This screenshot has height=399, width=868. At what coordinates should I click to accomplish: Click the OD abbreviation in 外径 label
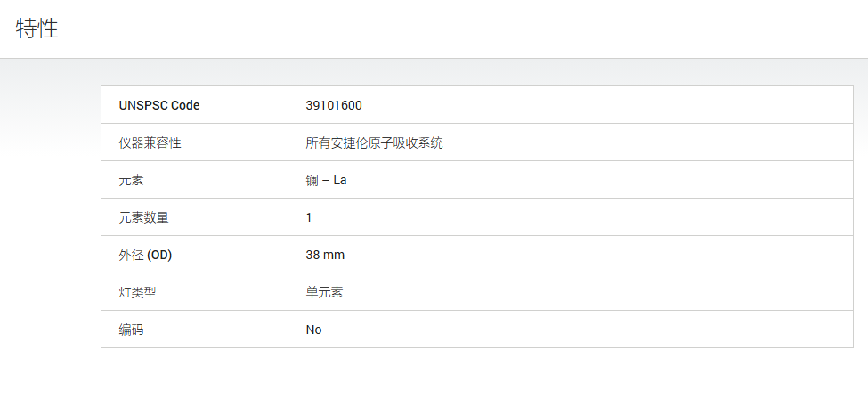[x=159, y=256]
